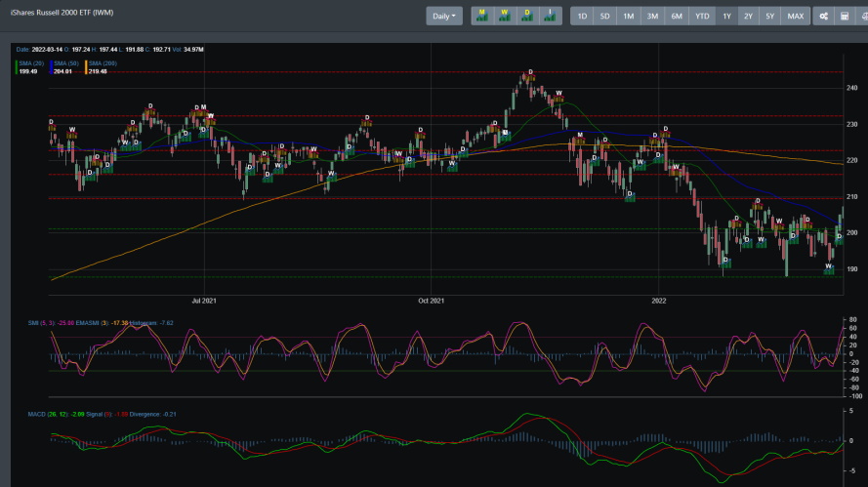Toggle weekly signals icon labeled W
This screenshot has width=868, height=487.
(x=505, y=16)
